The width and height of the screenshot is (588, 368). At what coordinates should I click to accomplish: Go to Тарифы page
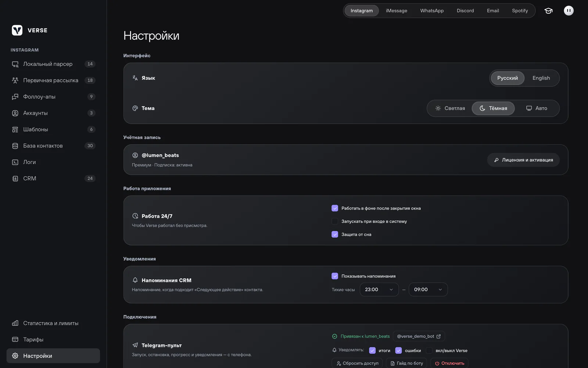[x=53, y=340]
